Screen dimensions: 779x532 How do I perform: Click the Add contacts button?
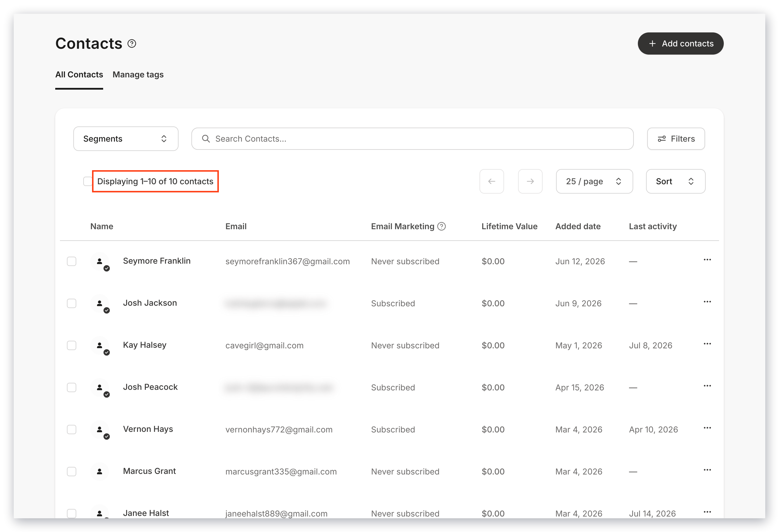point(681,44)
